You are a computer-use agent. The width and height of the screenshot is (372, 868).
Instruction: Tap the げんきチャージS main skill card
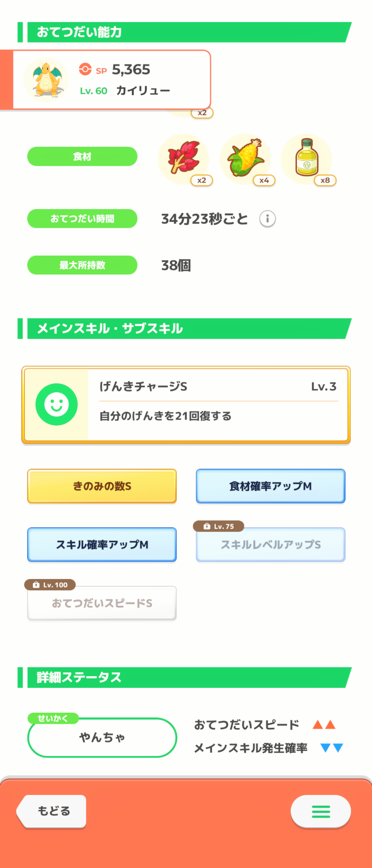186,405
